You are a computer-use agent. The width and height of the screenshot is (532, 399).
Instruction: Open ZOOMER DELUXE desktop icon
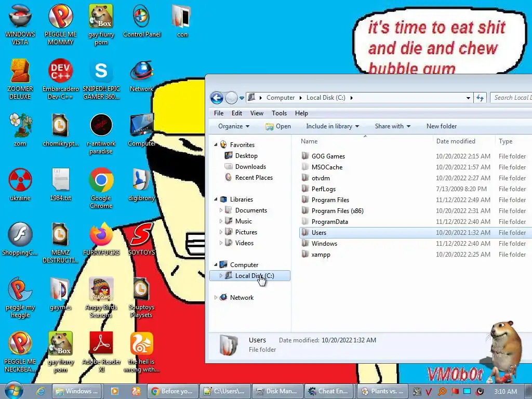click(20, 79)
